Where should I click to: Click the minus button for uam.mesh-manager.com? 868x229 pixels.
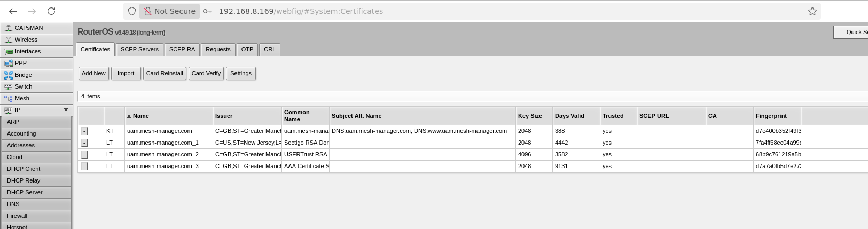84,131
